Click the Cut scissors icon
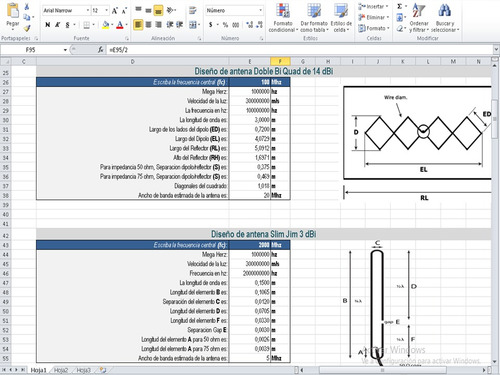This screenshot has width=500, height=375. point(27,7)
